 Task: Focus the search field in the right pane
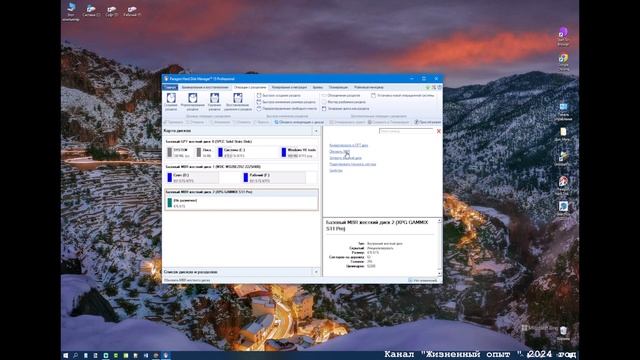point(406,131)
